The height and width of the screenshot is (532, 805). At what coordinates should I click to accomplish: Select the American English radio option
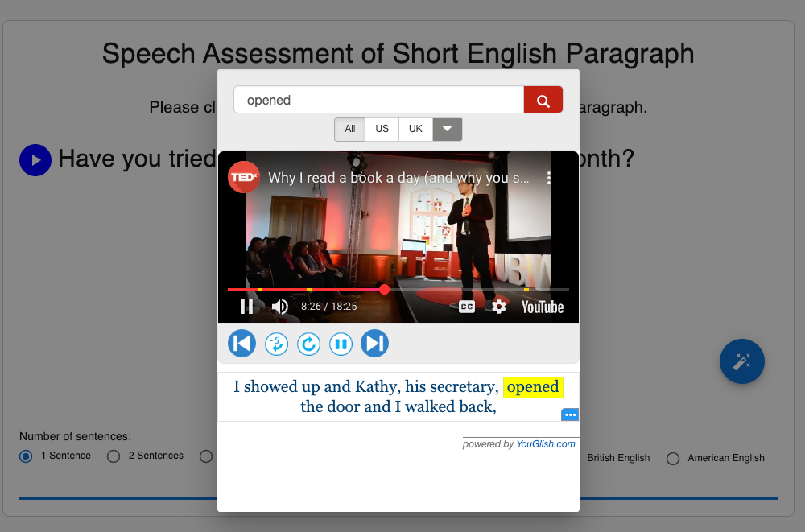[x=672, y=459]
